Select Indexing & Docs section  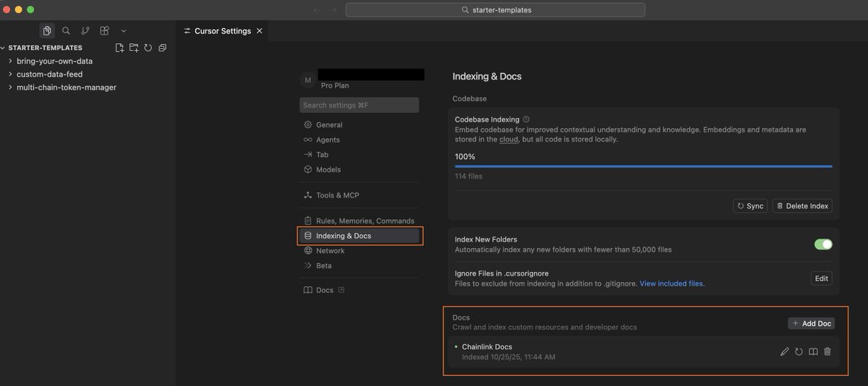click(359, 236)
